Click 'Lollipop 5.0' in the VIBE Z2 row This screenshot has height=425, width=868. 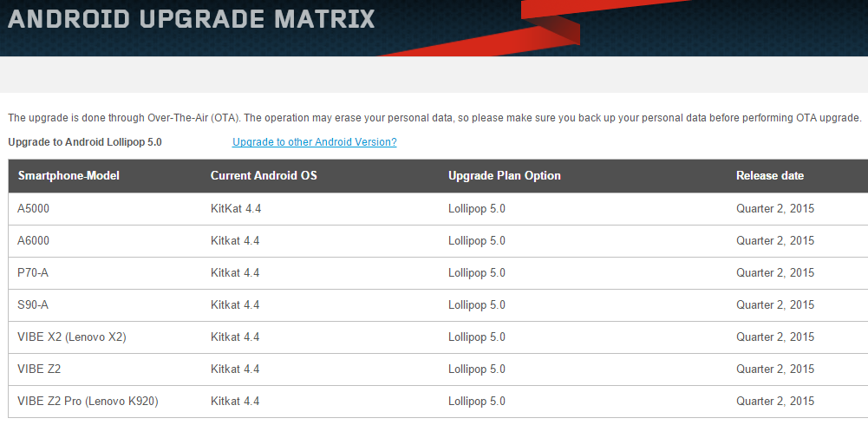(x=477, y=369)
